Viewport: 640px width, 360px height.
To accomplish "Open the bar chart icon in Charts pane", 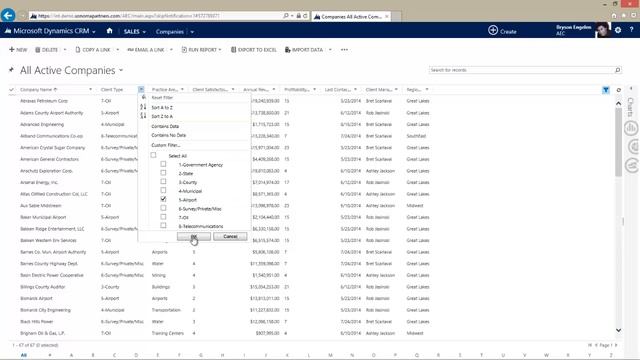I will 631,128.
